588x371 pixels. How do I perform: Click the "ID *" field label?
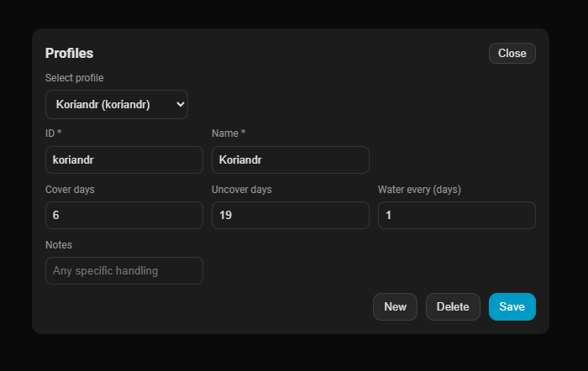pos(54,133)
